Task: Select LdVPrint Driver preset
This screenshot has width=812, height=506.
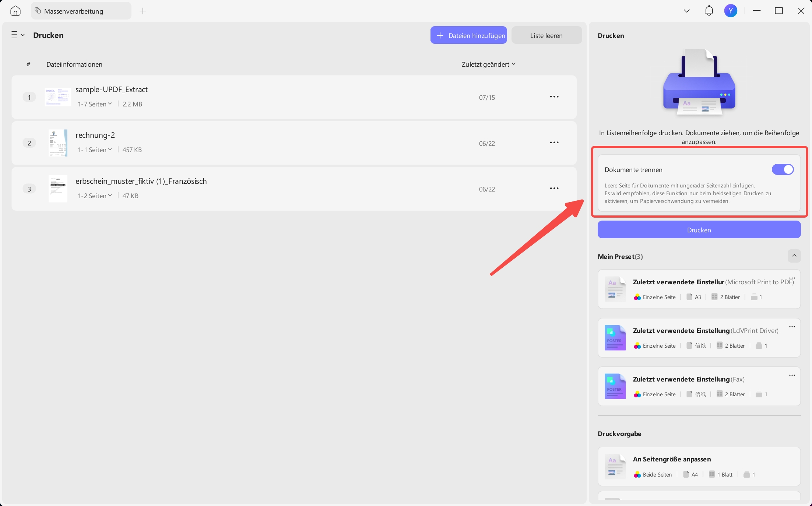Action: click(699, 338)
